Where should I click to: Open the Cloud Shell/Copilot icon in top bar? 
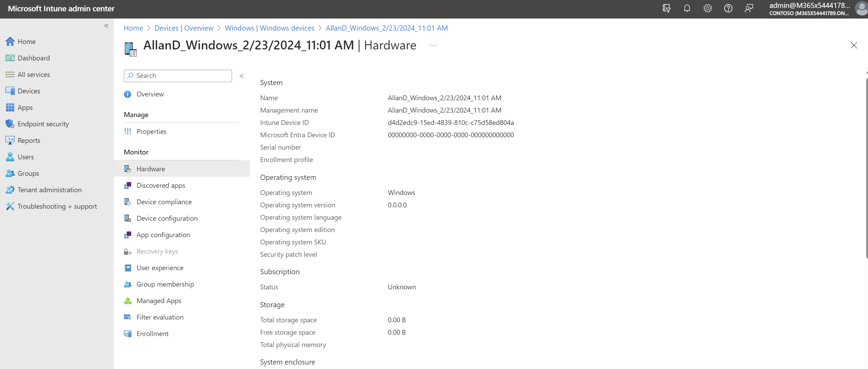click(666, 8)
